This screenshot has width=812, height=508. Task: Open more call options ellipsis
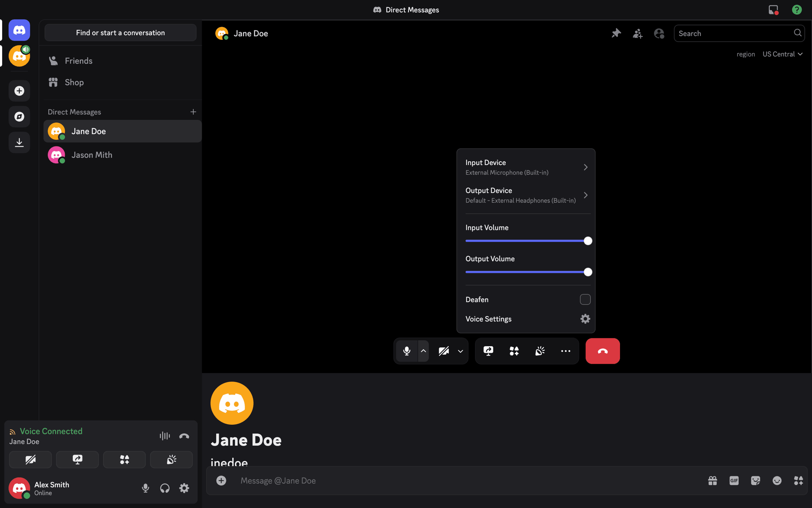tap(566, 351)
